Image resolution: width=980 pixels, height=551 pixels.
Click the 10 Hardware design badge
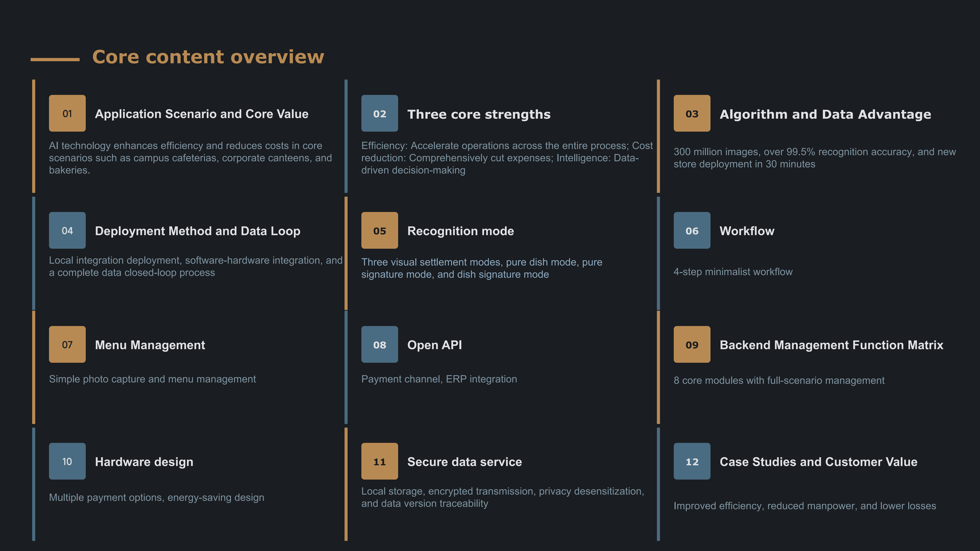pos(67,461)
